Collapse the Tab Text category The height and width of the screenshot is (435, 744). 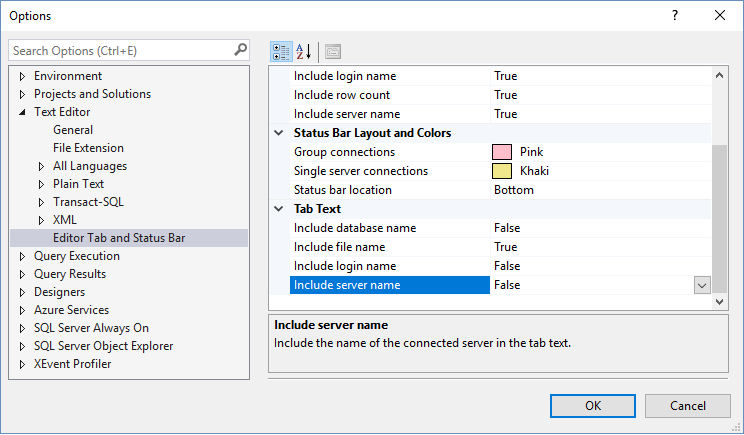coord(279,209)
